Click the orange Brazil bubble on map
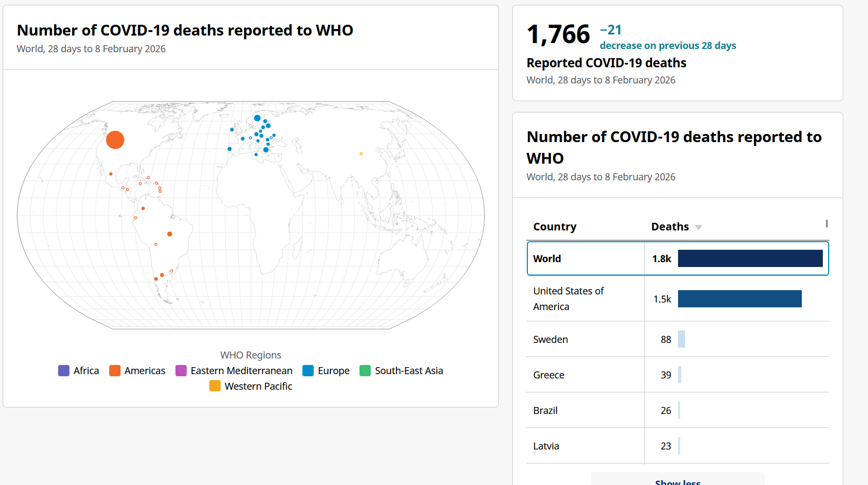This screenshot has width=868, height=485. 170,234
